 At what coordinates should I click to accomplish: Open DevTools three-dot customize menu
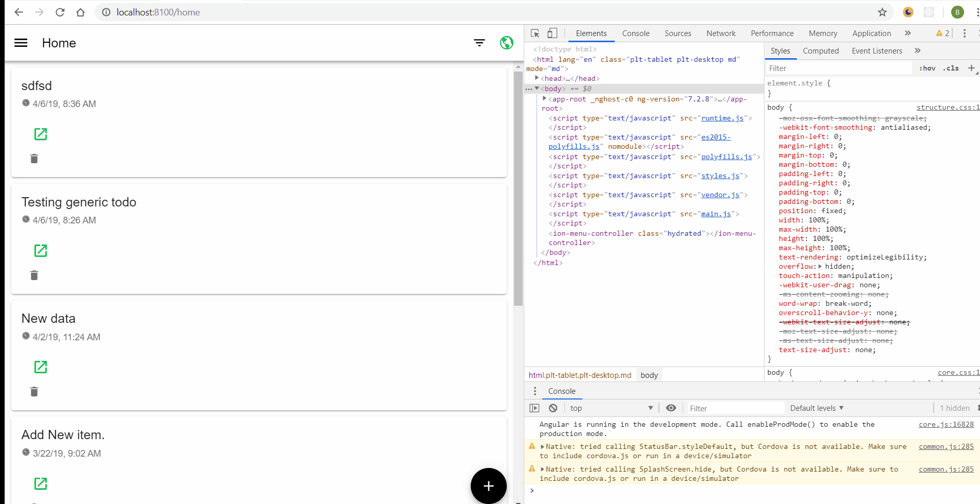point(965,33)
